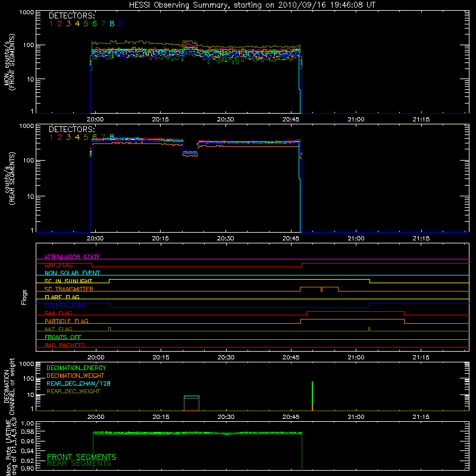The height and width of the screenshot is (476, 476).
Task: Click the cyan REAR_DEC_CHAN box in decimation plot
Action: click(192, 397)
